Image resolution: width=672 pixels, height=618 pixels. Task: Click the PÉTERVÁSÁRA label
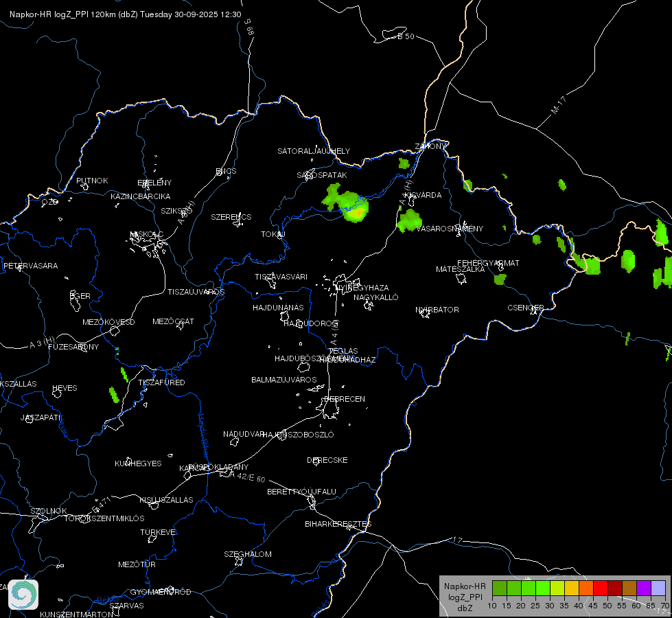pyautogui.click(x=30, y=266)
